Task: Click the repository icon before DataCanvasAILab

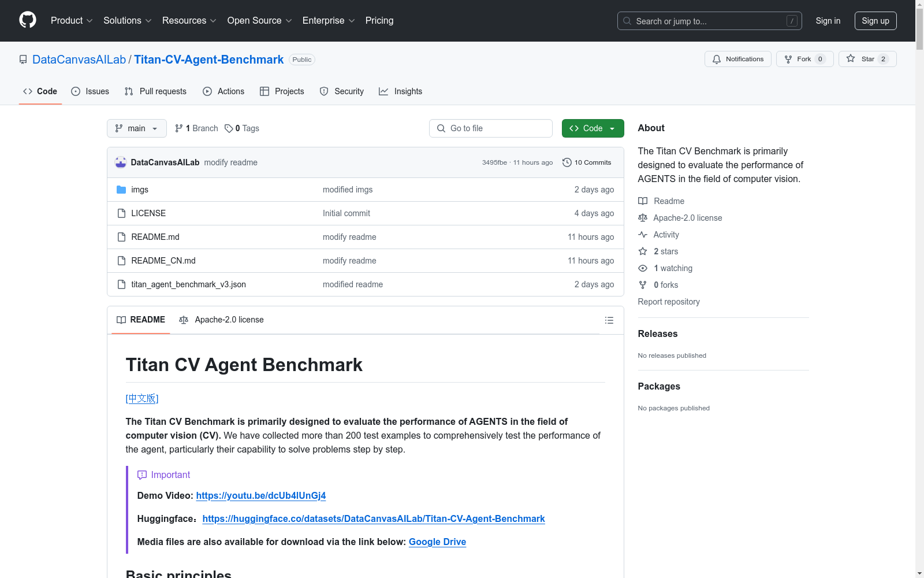Action: (23, 60)
